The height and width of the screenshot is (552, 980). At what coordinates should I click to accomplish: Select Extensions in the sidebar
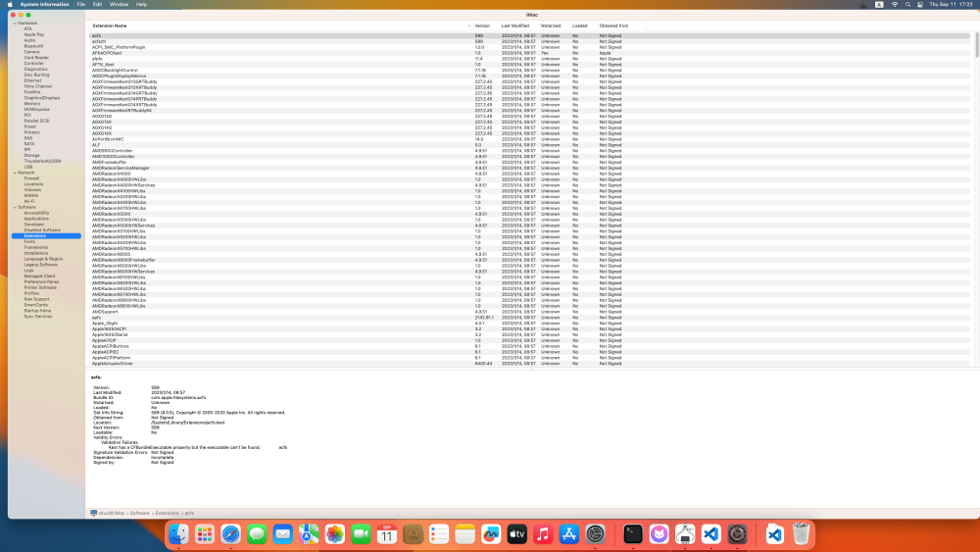click(x=46, y=235)
